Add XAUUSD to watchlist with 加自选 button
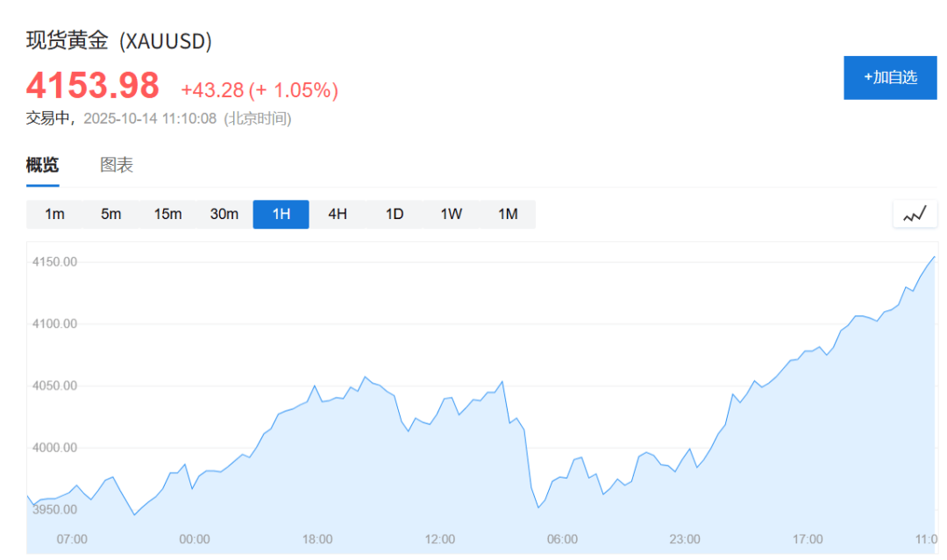This screenshot has height=560, width=947. (x=890, y=77)
